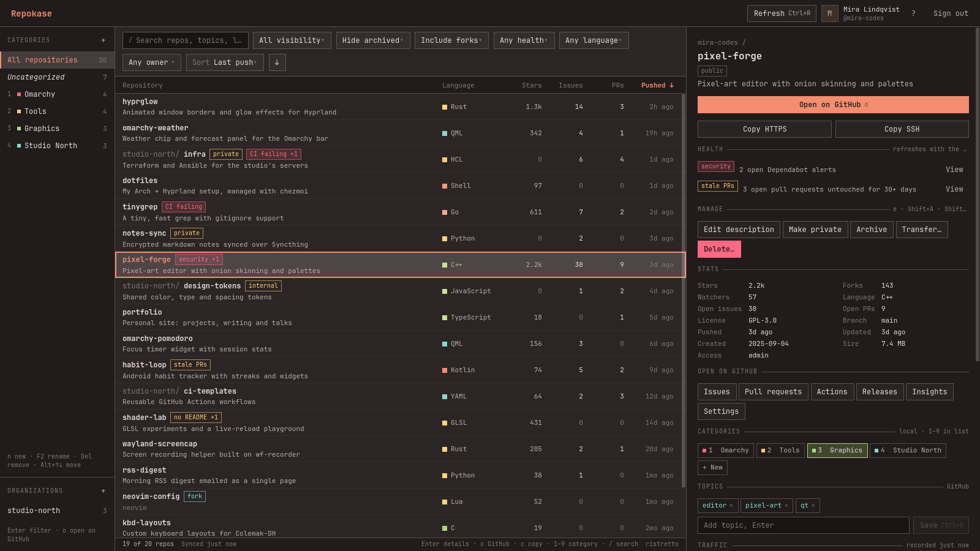Remove the pixel-art topic with its ×
The image size is (980, 551).
click(x=786, y=506)
